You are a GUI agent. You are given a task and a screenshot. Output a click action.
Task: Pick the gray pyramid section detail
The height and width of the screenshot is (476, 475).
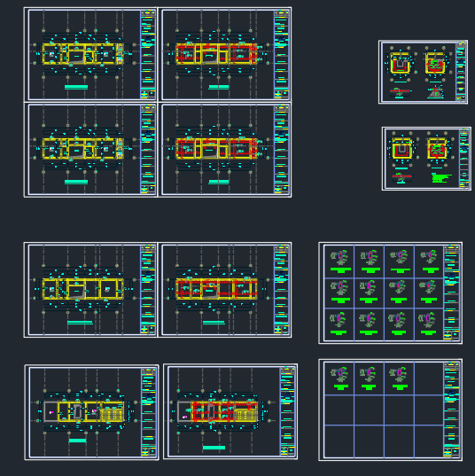point(436,92)
